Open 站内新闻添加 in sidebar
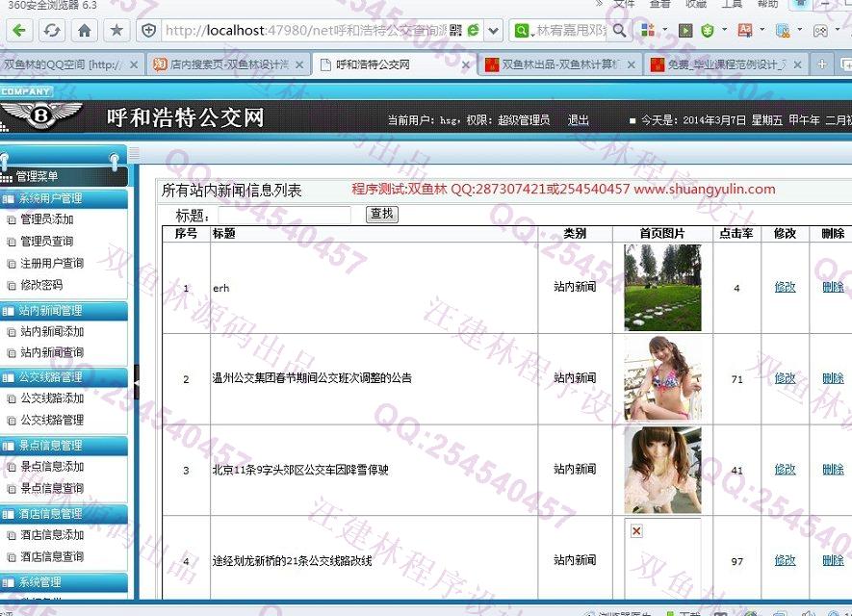 click(52, 331)
